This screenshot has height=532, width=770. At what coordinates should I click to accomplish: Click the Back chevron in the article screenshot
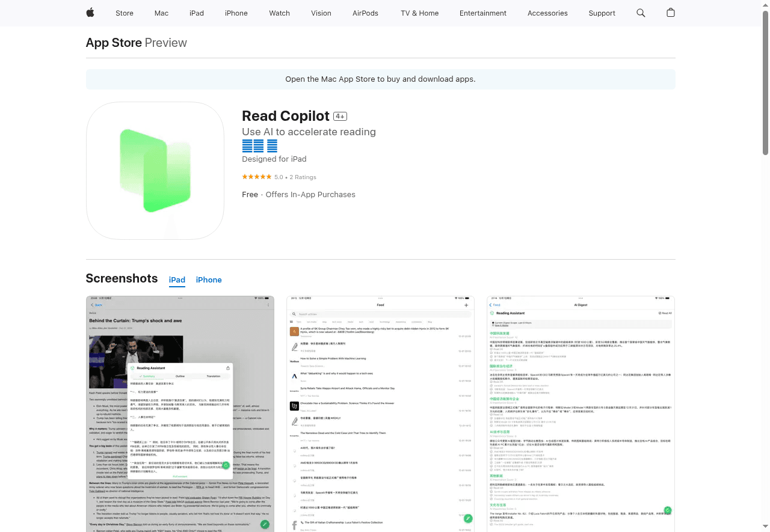98,305
